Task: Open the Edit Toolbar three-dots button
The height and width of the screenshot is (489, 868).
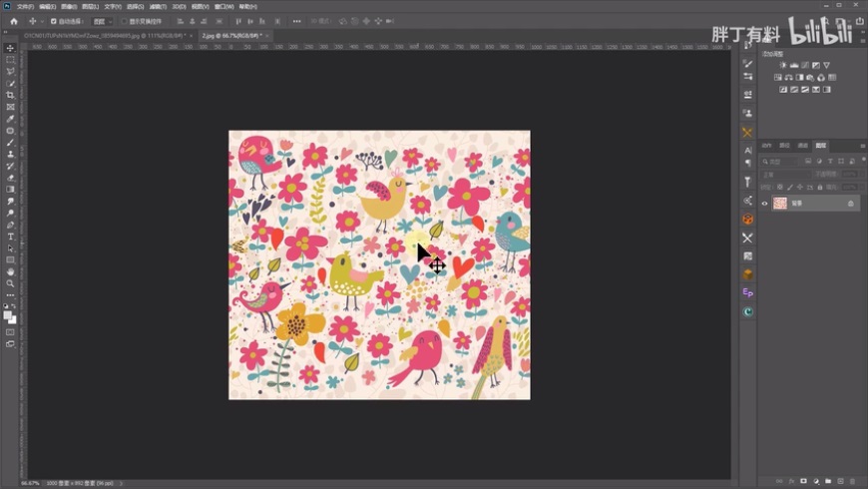Action: click(10, 295)
